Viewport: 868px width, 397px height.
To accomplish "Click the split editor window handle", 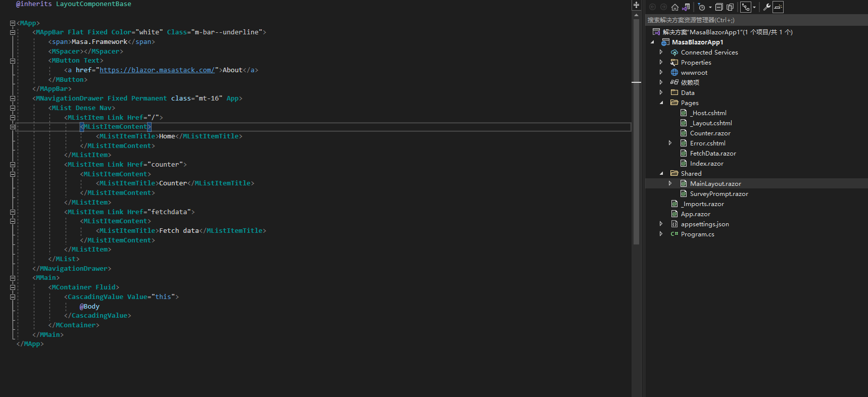I will pos(636,5).
